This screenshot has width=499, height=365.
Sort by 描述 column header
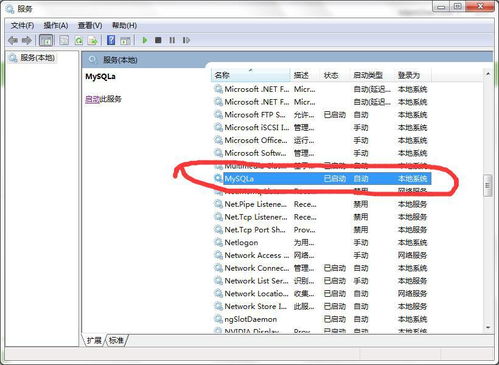point(305,75)
